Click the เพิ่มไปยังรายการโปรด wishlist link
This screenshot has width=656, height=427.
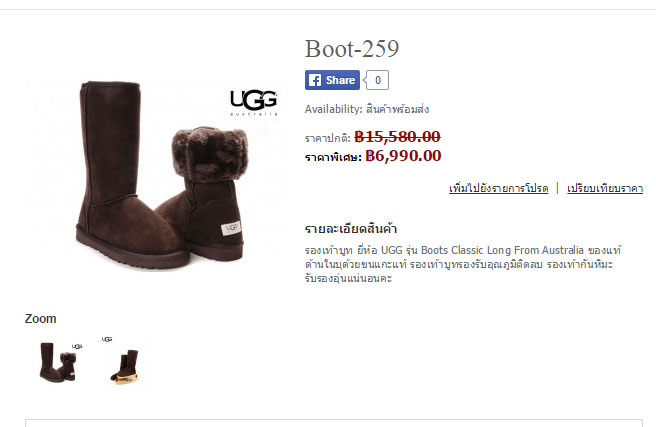pyautogui.click(x=498, y=189)
